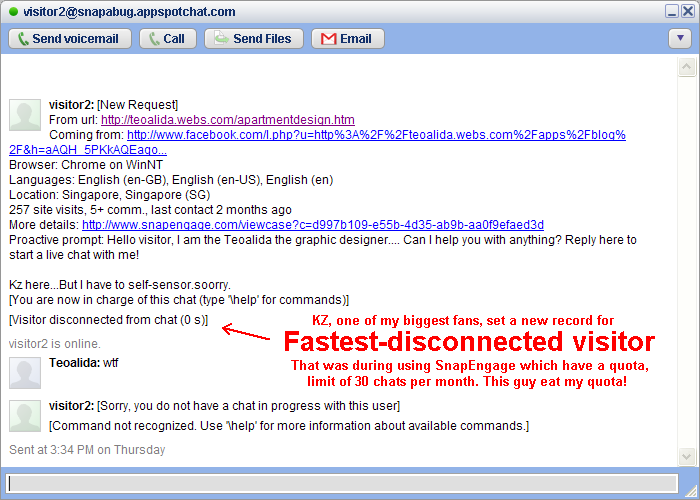Image resolution: width=700 pixels, height=500 pixels.
Task: Click visitor2 avatar next to Sorry message
Action: [x=25, y=416]
